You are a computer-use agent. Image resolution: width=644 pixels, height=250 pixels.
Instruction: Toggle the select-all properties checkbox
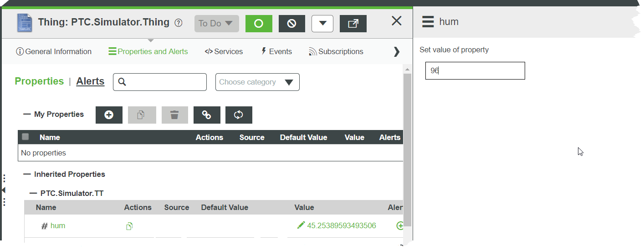pos(26,137)
